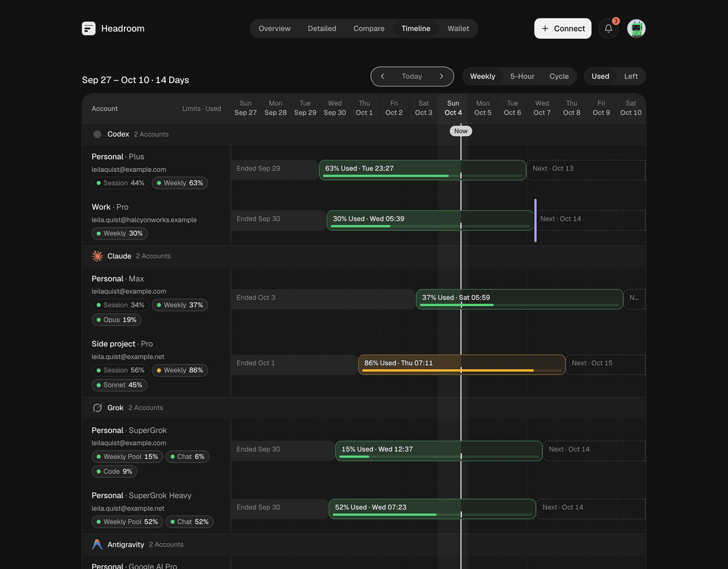Click the Sep 27 – Oct 10 date range

pos(135,80)
